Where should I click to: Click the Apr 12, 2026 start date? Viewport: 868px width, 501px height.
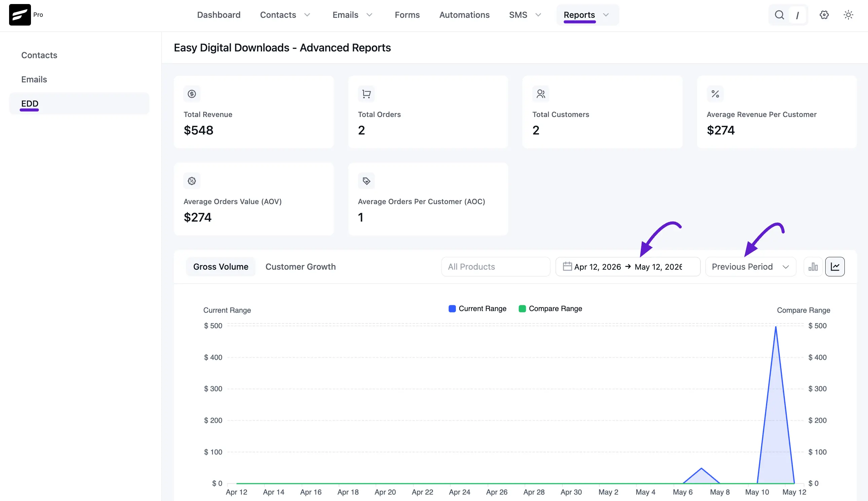click(x=598, y=267)
